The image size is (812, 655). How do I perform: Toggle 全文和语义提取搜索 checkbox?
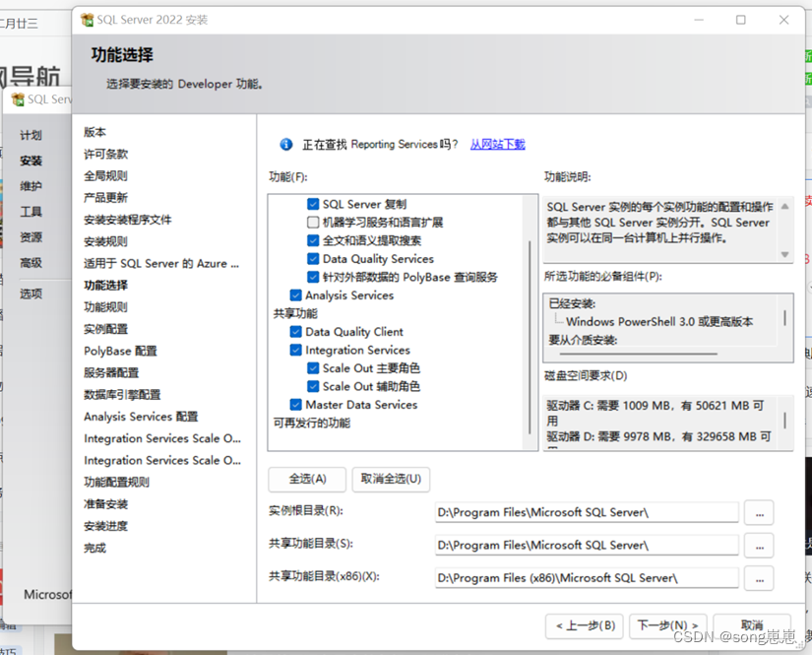(x=313, y=240)
